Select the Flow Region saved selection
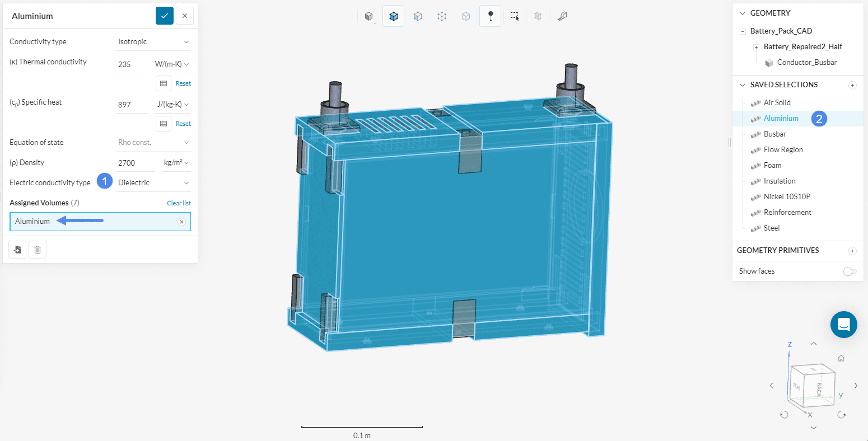 pos(783,150)
